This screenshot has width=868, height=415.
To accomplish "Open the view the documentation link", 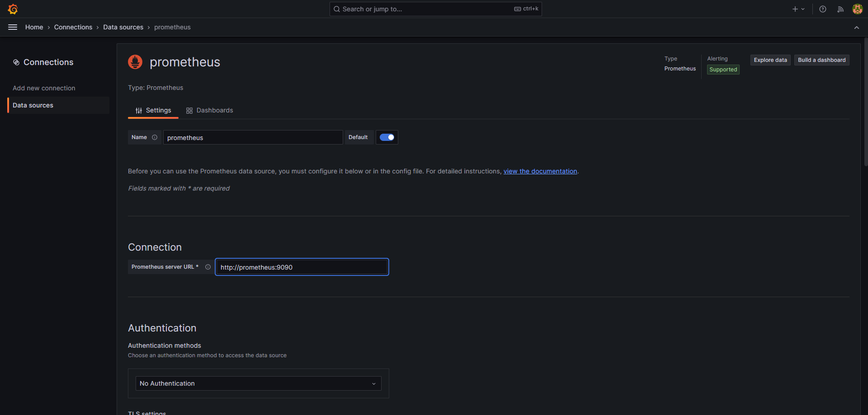I will click(x=540, y=171).
